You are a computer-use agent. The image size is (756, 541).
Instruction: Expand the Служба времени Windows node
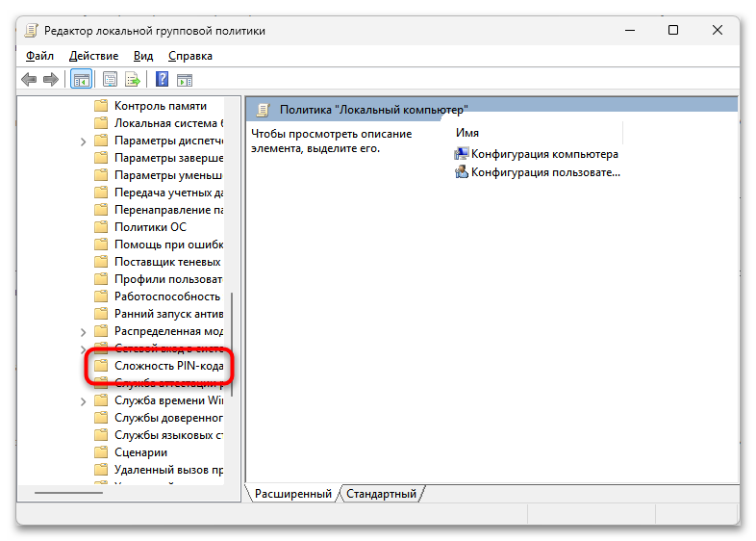(x=83, y=401)
